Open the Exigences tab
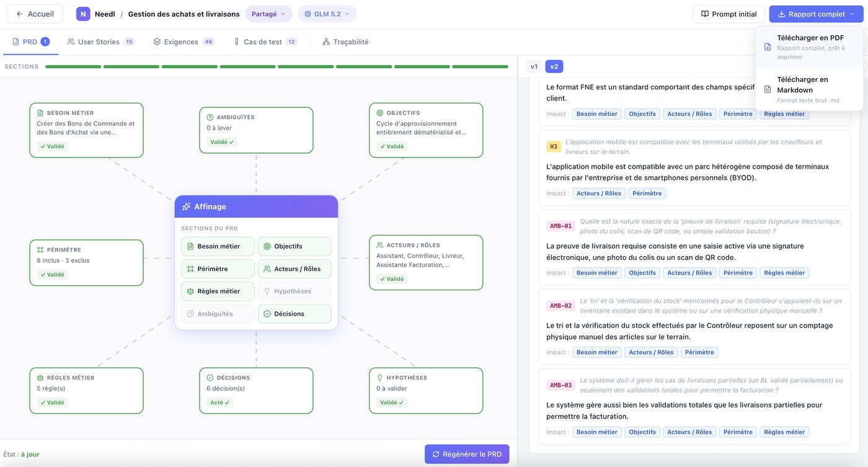The height and width of the screenshot is (467, 868). pos(184,42)
